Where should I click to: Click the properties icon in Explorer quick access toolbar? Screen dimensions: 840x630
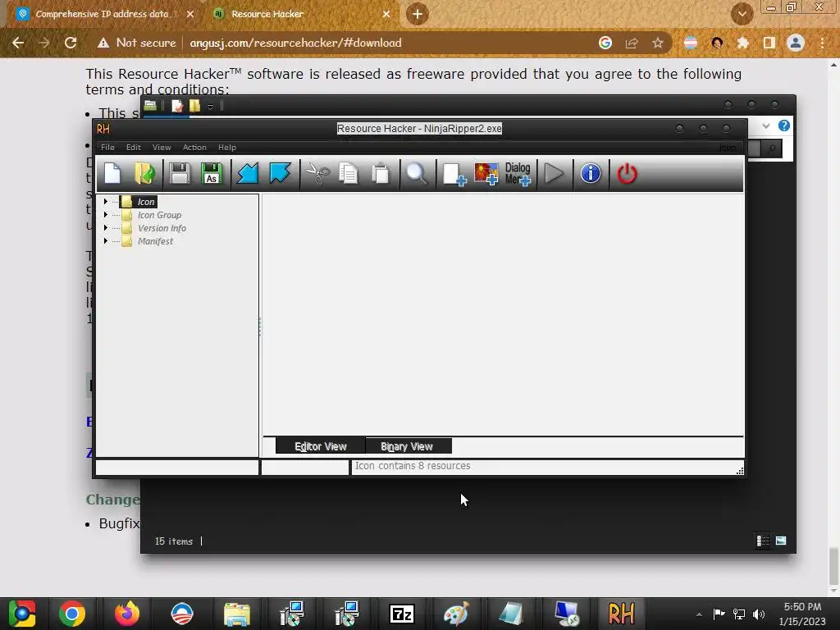click(177, 106)
